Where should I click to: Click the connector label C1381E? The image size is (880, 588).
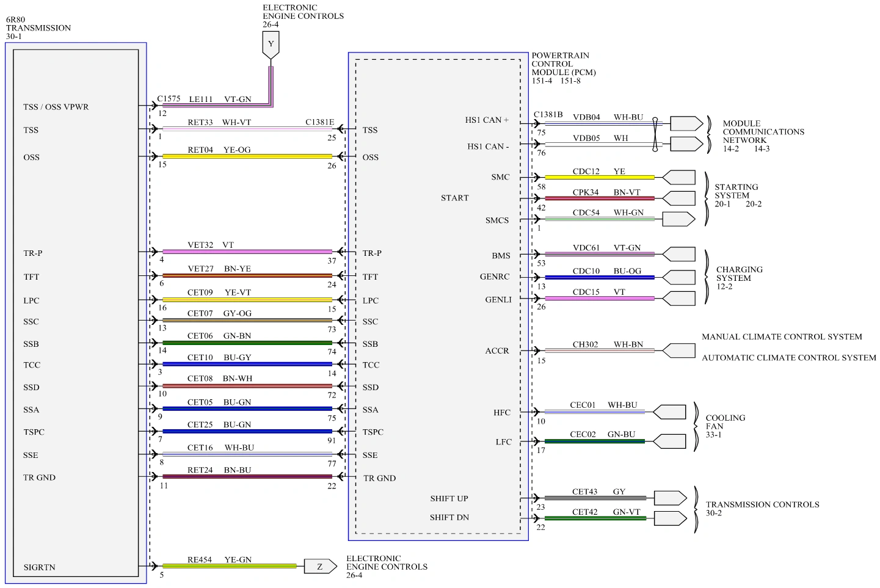(x=320, y=122)
